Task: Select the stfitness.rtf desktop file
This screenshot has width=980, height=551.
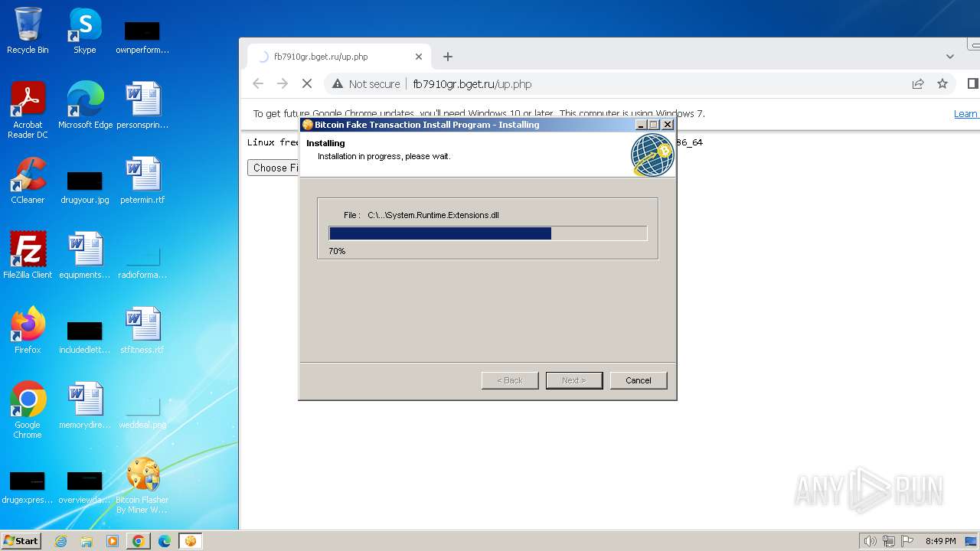Action: 142,331
